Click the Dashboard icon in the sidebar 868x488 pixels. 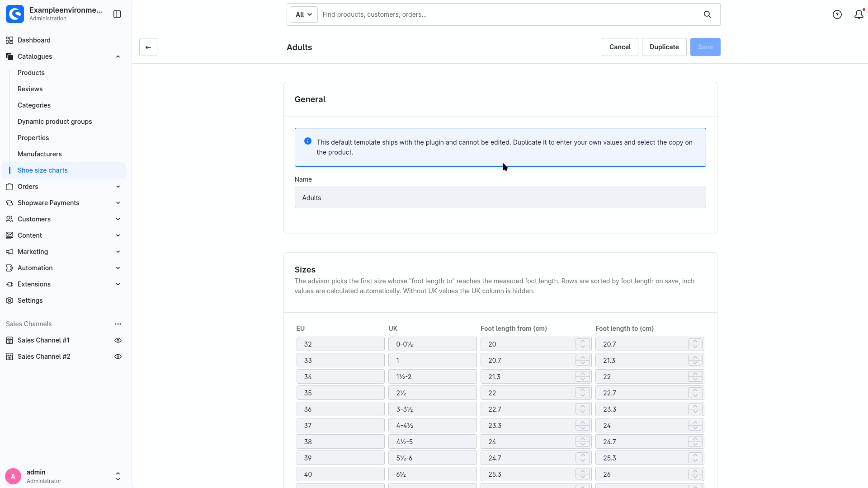pyautogui.click(x=9, y=40)
